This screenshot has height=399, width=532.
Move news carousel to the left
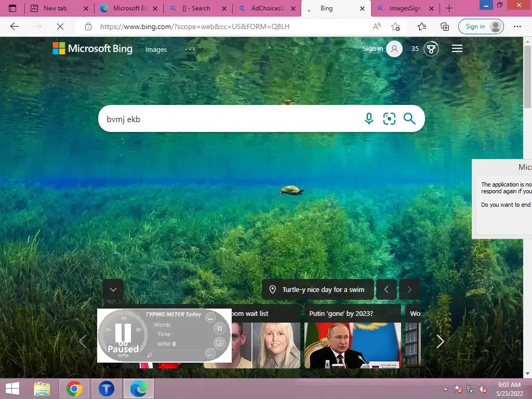(83, 341)
